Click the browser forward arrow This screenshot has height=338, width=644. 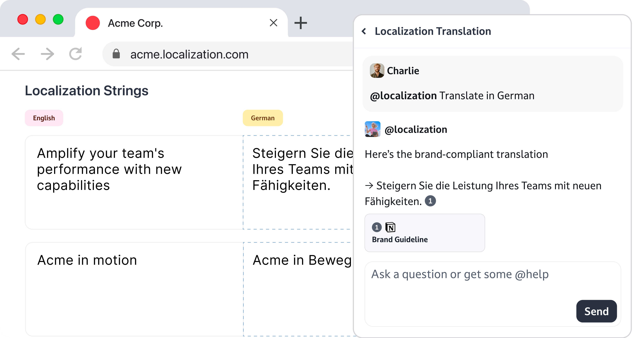point(47,54)
